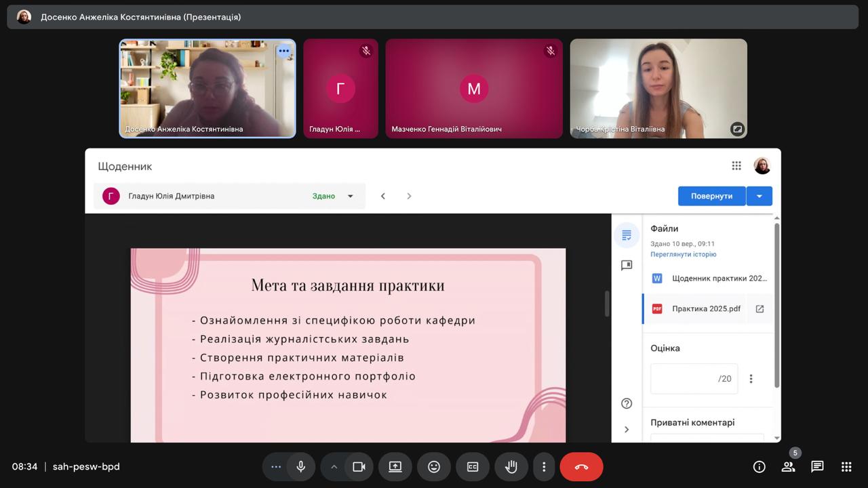Open meeting details info icon
The height and width of the screenshot is (488, 868).
click(759, 466)
